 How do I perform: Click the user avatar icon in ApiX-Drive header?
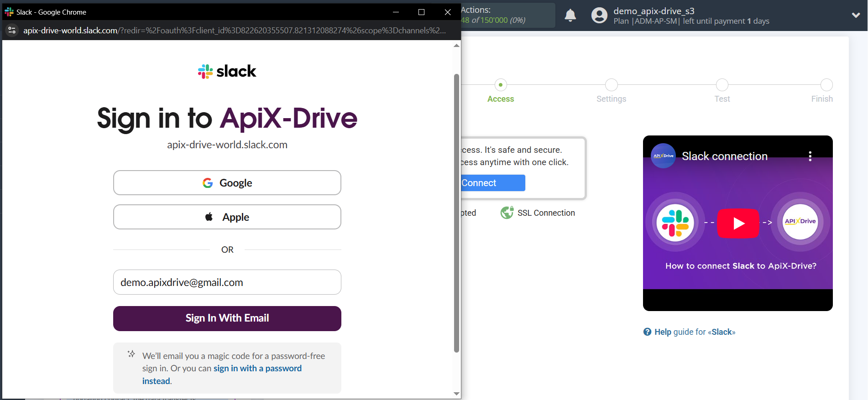(599, 16)
